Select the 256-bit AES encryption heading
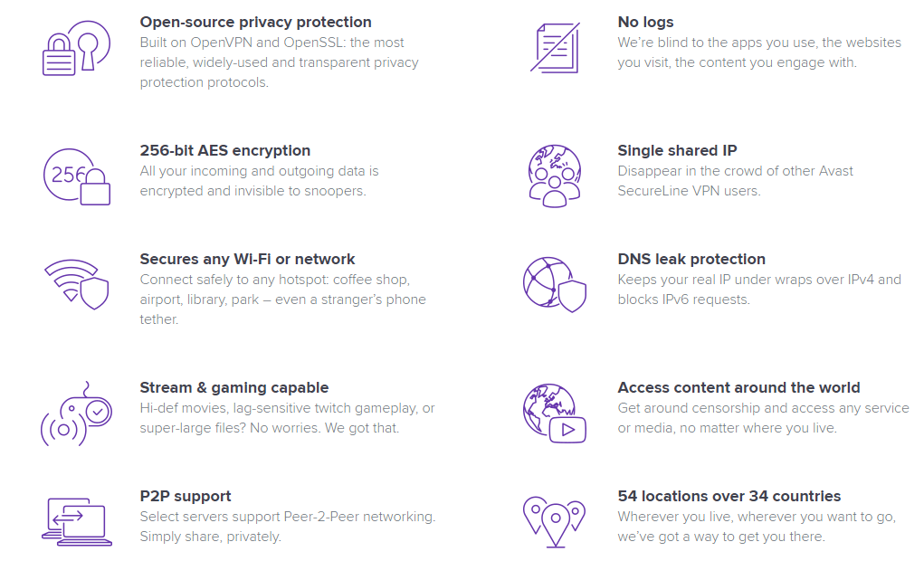 point(225,151)
